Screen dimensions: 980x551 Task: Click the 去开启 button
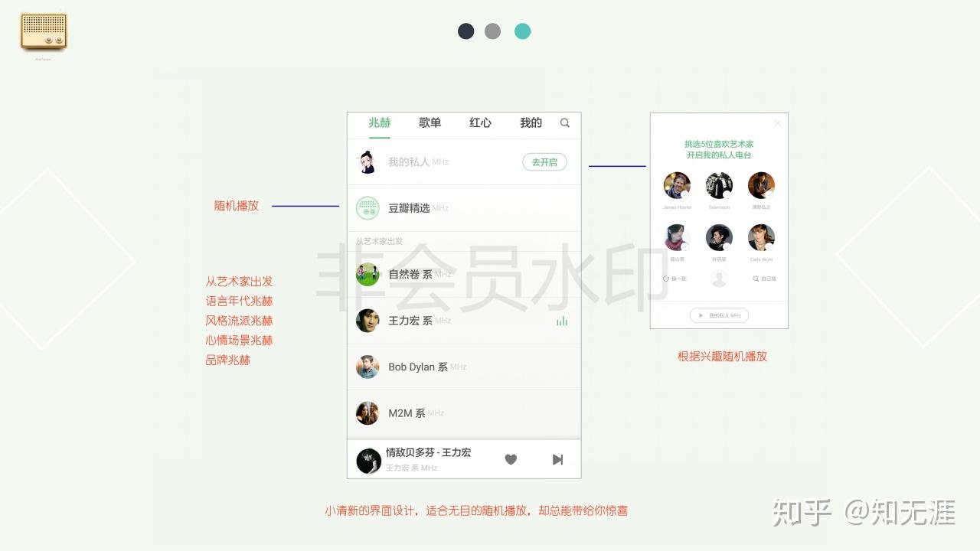(544, 162)
